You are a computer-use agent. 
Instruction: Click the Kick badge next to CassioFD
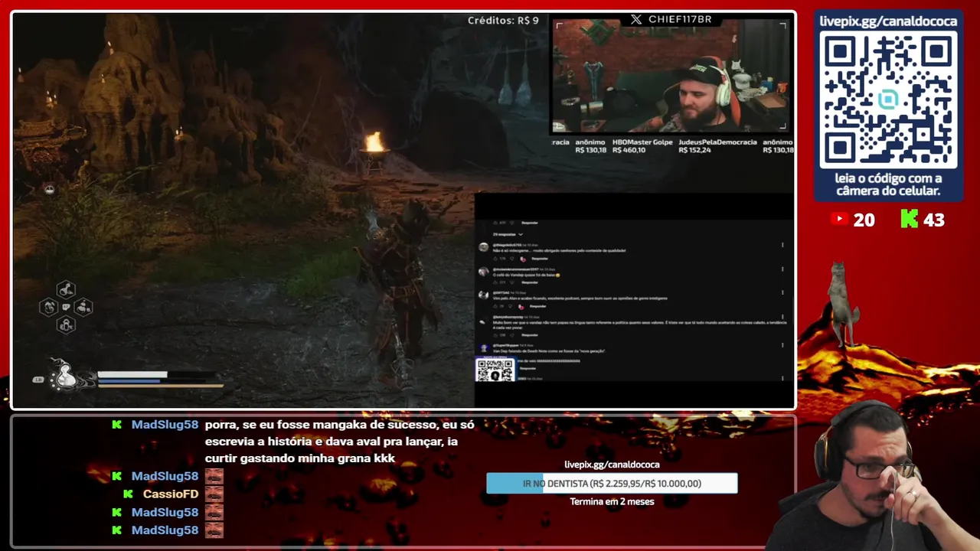(128, 494)
